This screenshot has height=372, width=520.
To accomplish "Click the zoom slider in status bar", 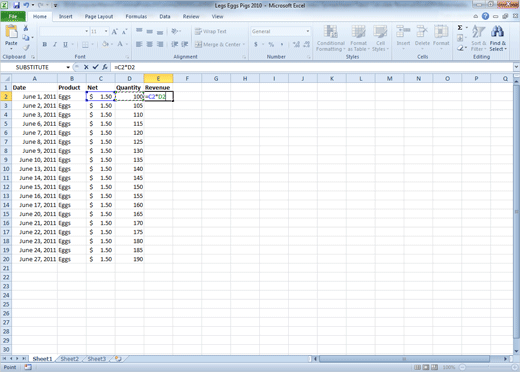I will coord(488,367).
